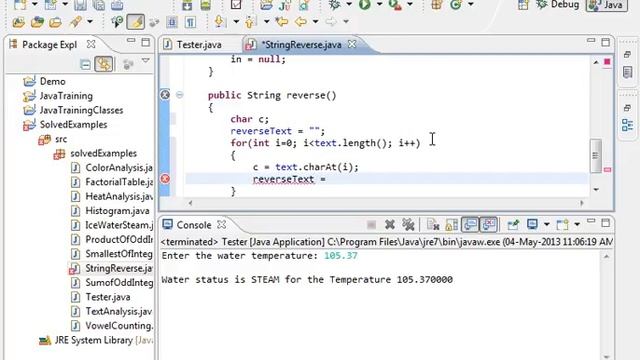Open the New Java Class dropdown arrow
640x360 pixels.
point(471,4)
